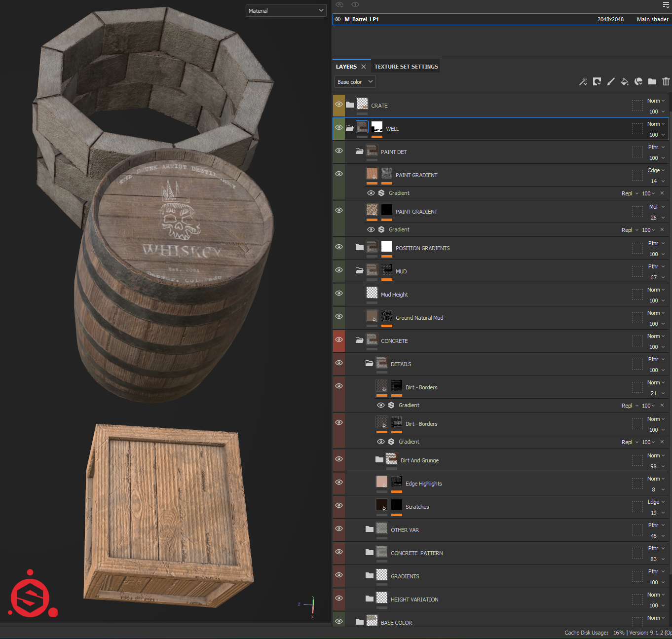
Task: Open the Material viewport mode dropdown
Action: (286, 10)
